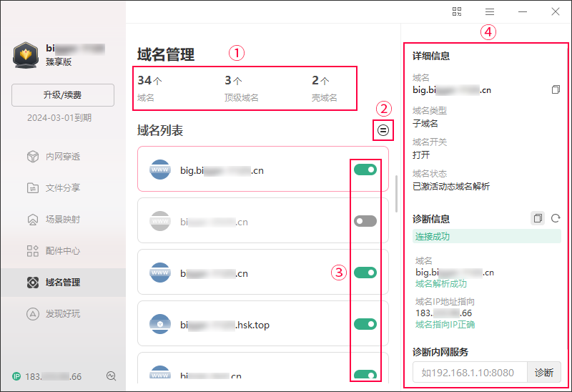The height and width of the screenshot is (392, 572).
Task: Copy the diagnostic information
Action: (538, 218)
